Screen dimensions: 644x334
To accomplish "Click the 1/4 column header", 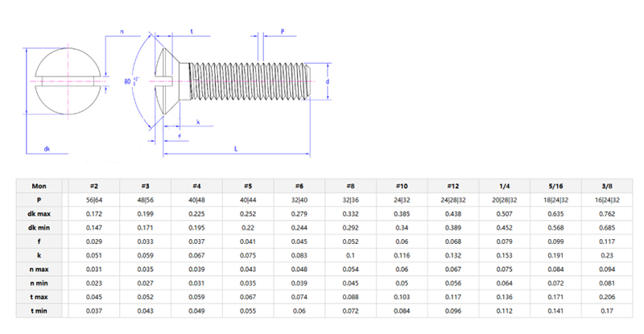I will coord(502,184).
